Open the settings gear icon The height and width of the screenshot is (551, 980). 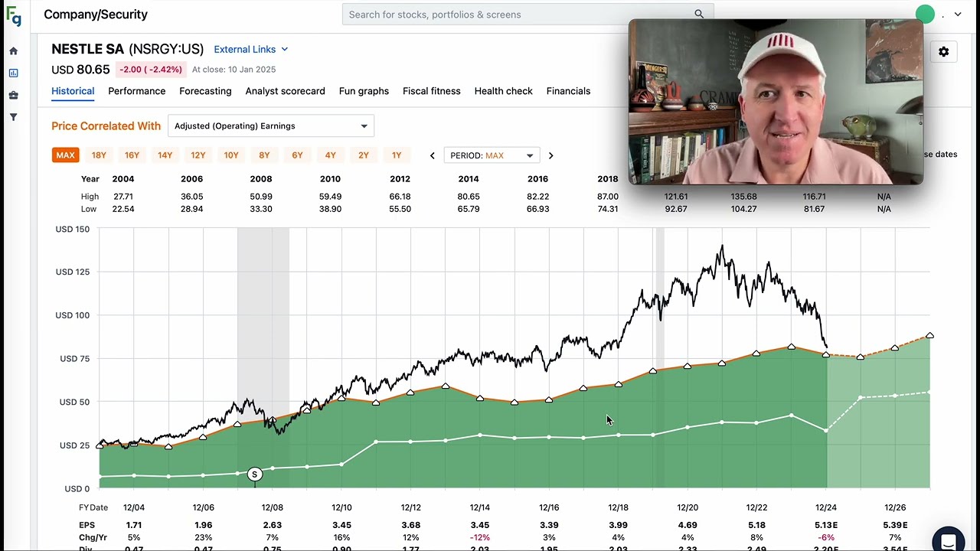coord(943,52)
